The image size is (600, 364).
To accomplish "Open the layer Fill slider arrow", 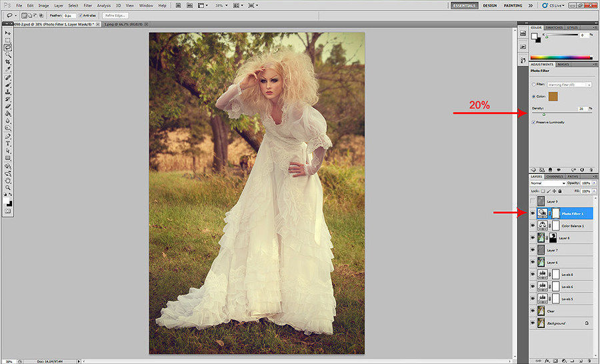I will click(594, 191).
